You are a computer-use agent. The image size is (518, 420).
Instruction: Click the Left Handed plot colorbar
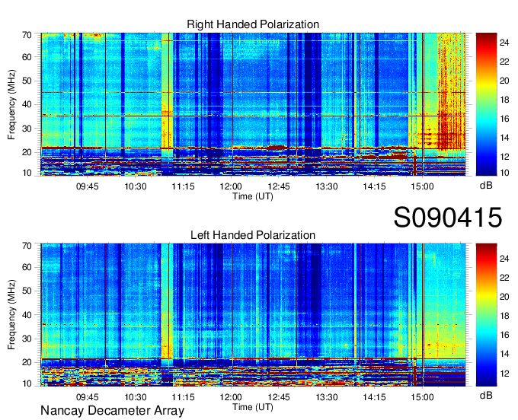point(486,315)
